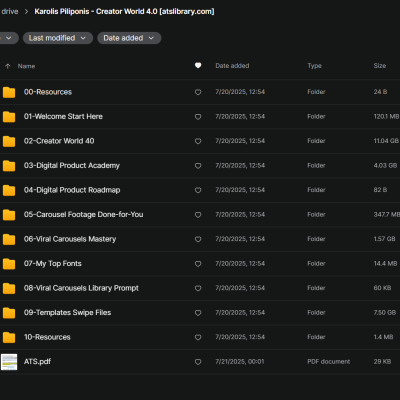Viewport: 400px width, 400px height.
Task: Select the 10-Resources folder name
Action: (x=47, y=337)
